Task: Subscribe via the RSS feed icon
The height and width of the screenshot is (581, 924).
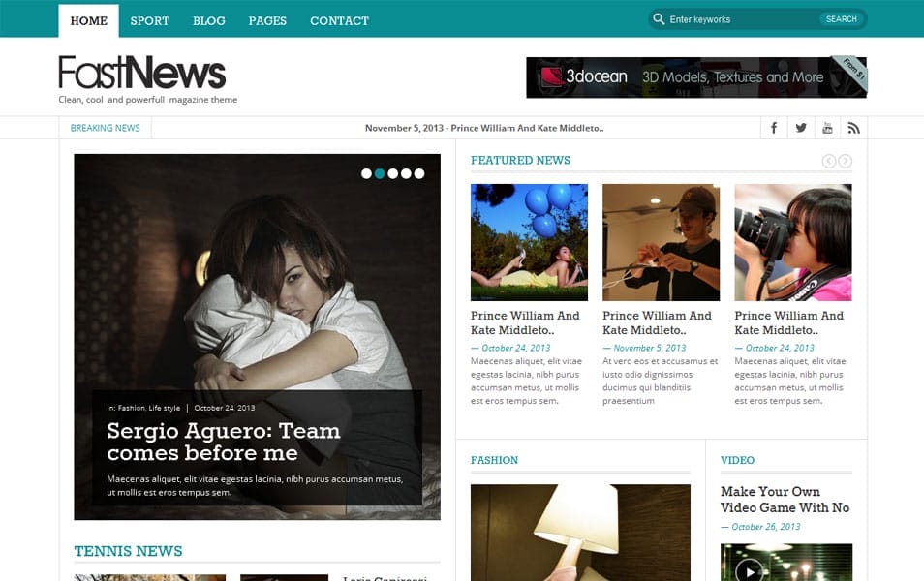Action: click(x=853, y=127)
